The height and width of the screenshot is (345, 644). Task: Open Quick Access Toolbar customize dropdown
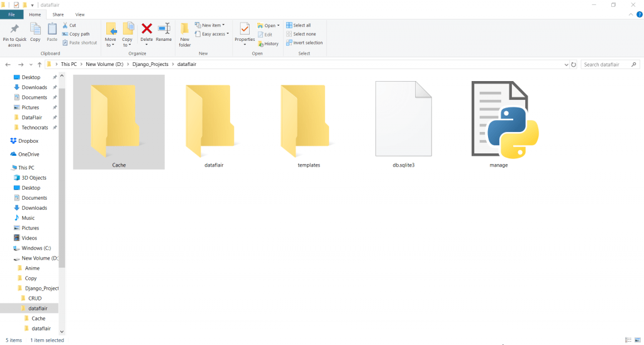pyautogui.click(x=32, y=5)
